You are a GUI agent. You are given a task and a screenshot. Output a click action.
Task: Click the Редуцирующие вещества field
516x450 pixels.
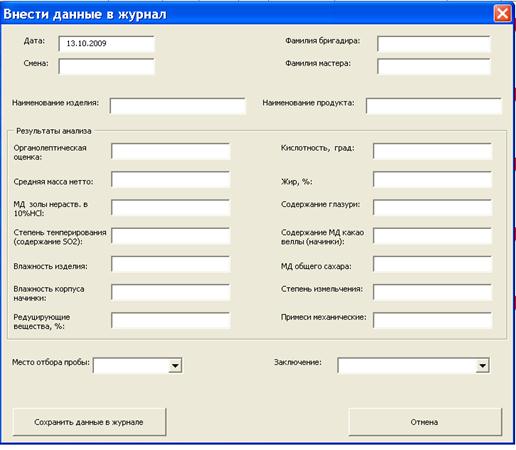point(171,320)
